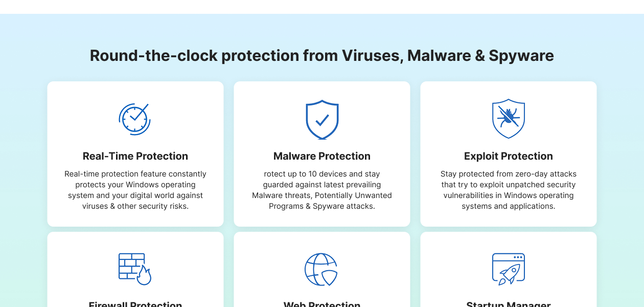
Task: Click the Web Protection globe icon
Action: point(321,269)
